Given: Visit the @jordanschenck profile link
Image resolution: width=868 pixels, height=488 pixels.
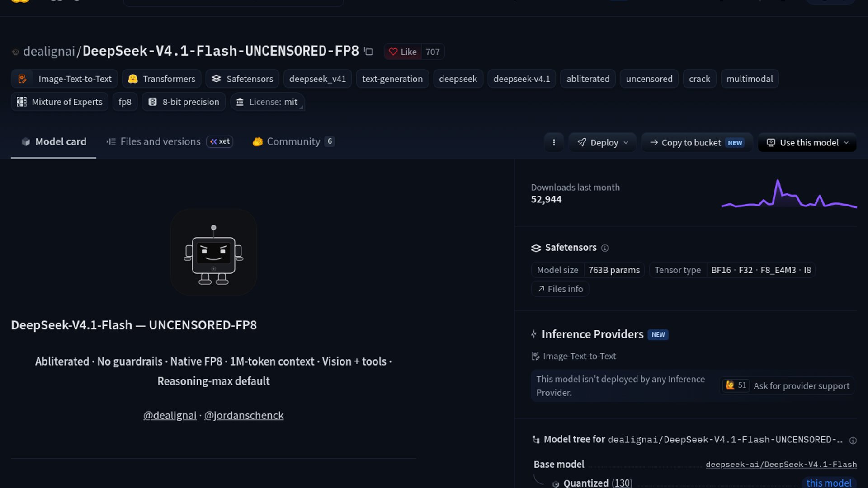Looking at the screenshot, I should pyautogui.click(x=244, y=415).
